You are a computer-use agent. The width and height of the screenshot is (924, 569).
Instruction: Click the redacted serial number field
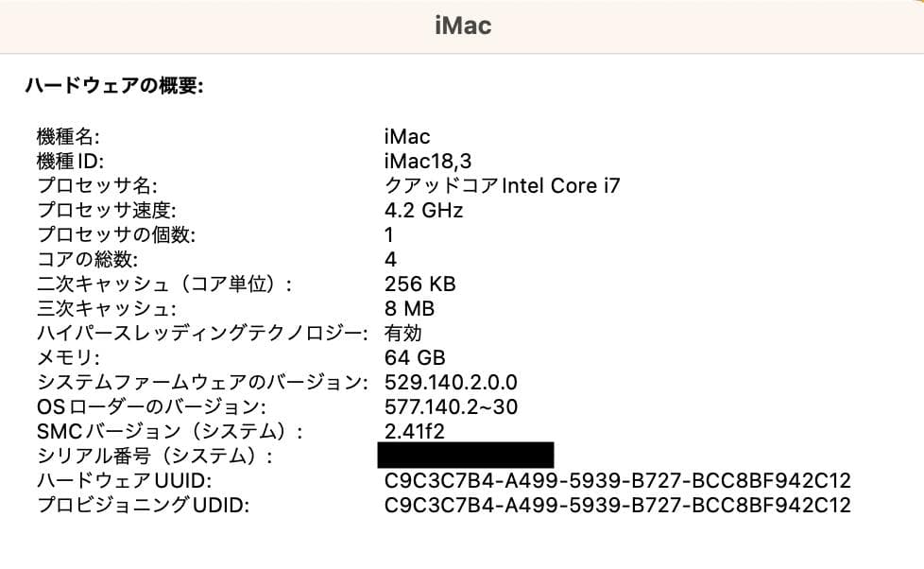click(470, 457)
